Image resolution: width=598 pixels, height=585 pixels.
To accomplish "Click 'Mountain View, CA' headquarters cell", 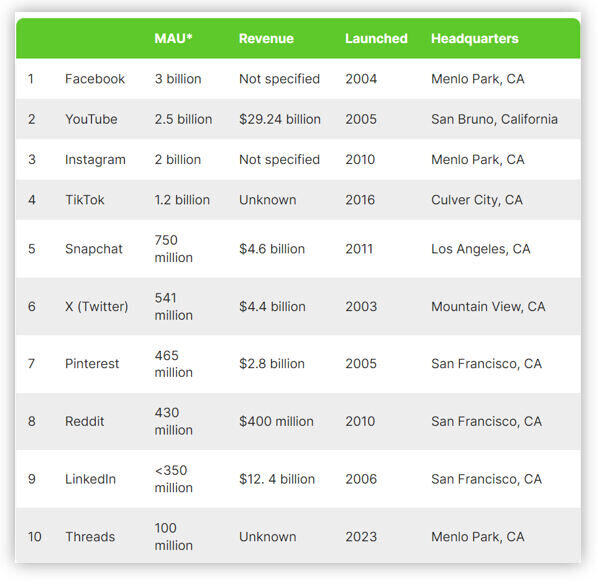I will click(x=488, y=307).
